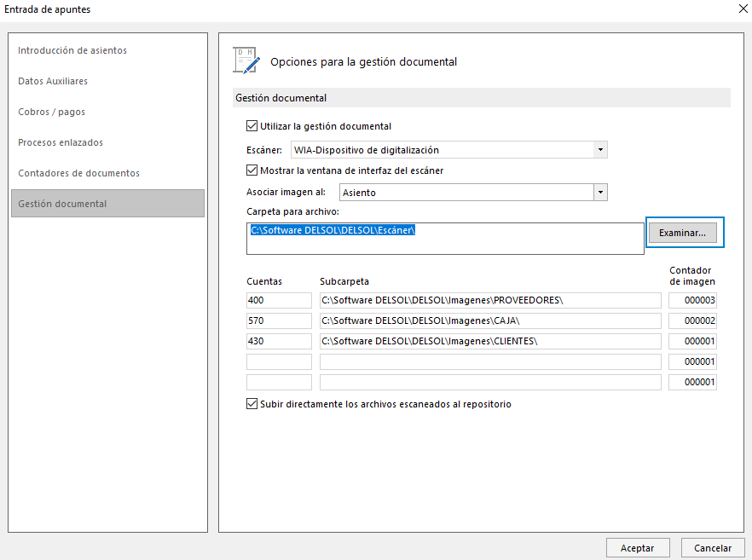Toggle Utilizar la gestión documental checkbox
The height and width of the screenshot is (560, 752).
click(x=252, y=126)
